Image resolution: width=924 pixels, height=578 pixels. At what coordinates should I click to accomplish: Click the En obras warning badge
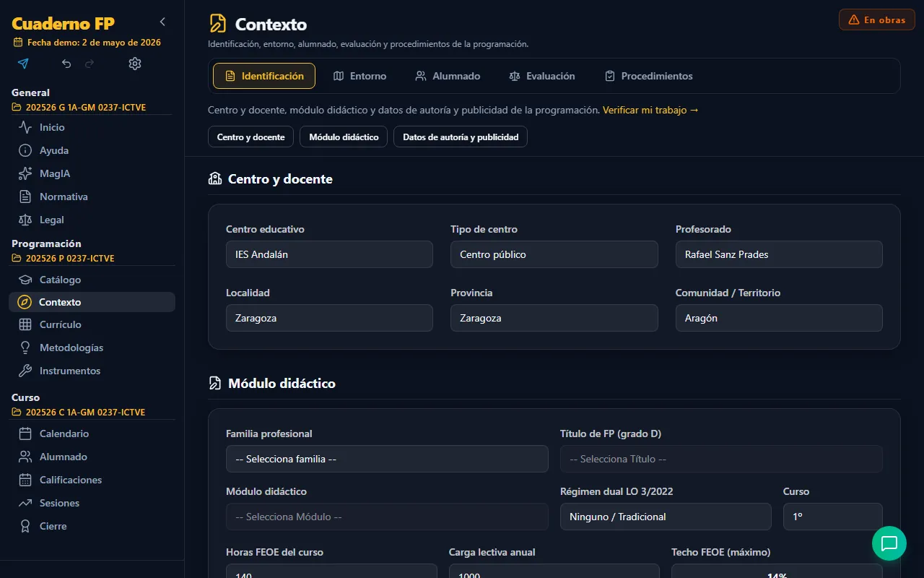[877, 20]
